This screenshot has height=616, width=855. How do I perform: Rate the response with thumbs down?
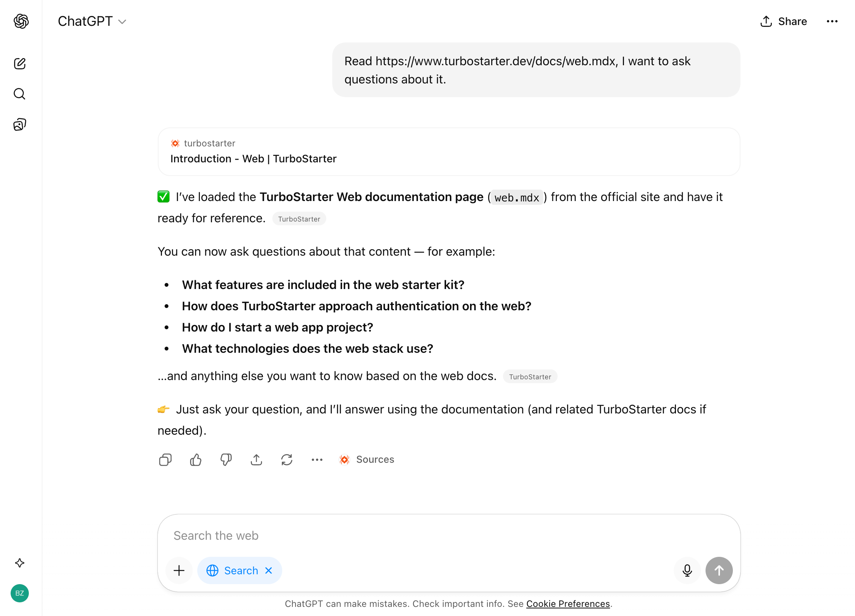226,459
